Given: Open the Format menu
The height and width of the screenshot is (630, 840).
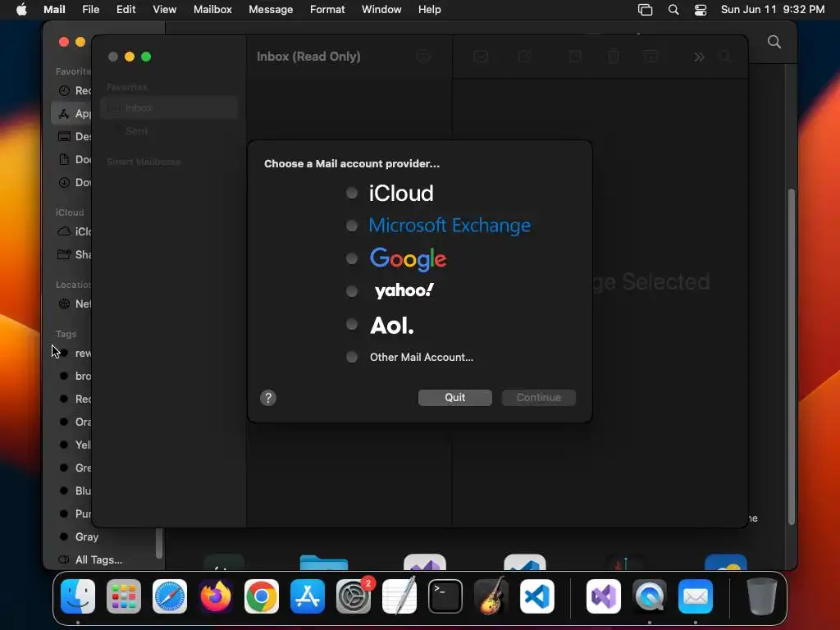Looking at the screenshot, I should click(x=327, y=9).
